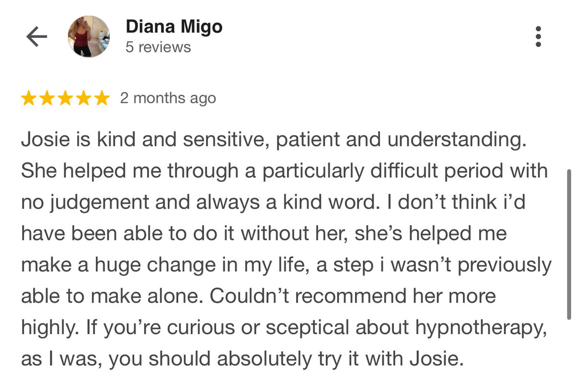Click the vertical scrollbar thumb on the right
Image resolution: width=575 pixels, height=392 pixels.
[568, 244]
